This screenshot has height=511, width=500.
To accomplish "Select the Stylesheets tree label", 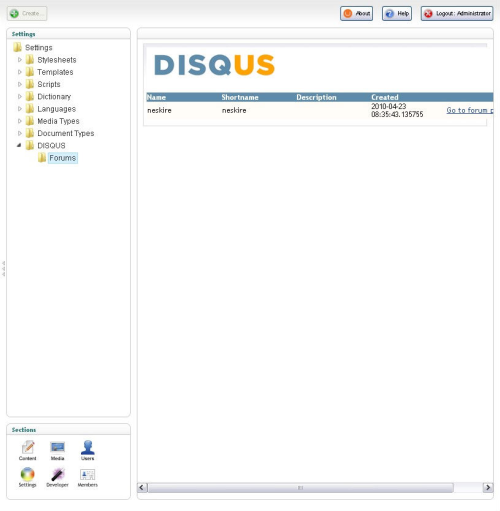I will (57, 60).
